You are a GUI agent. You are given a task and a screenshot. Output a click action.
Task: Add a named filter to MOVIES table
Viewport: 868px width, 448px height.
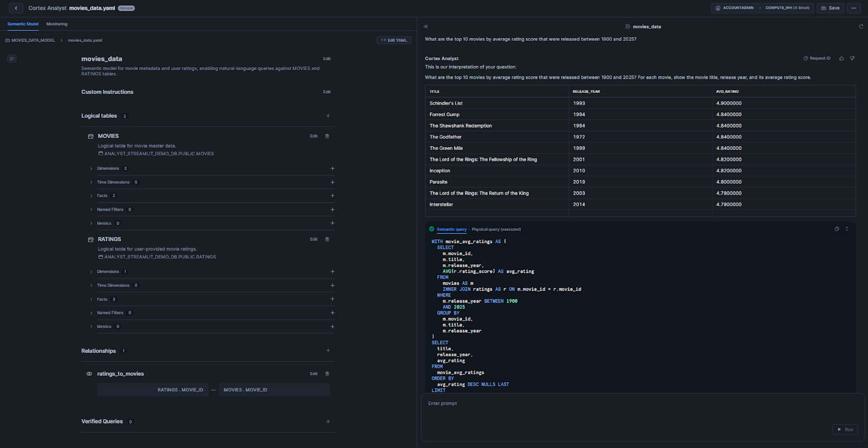tap(333, 210)
